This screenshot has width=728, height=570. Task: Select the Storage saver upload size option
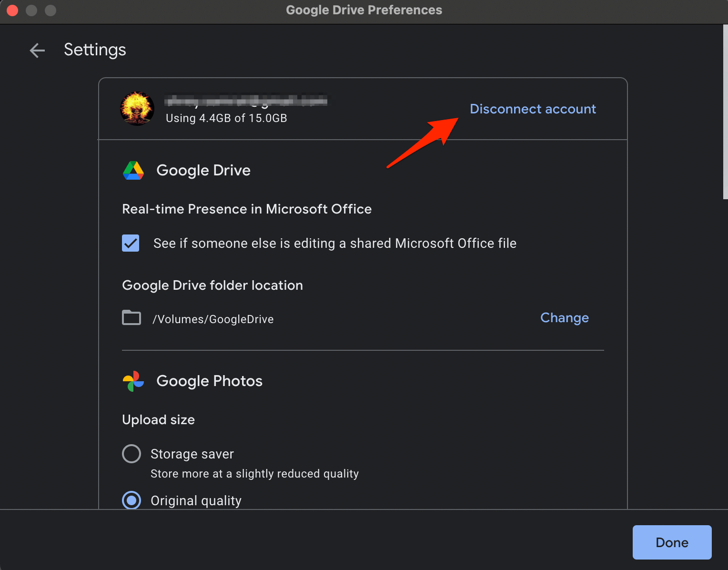click(x=131, y=454)
